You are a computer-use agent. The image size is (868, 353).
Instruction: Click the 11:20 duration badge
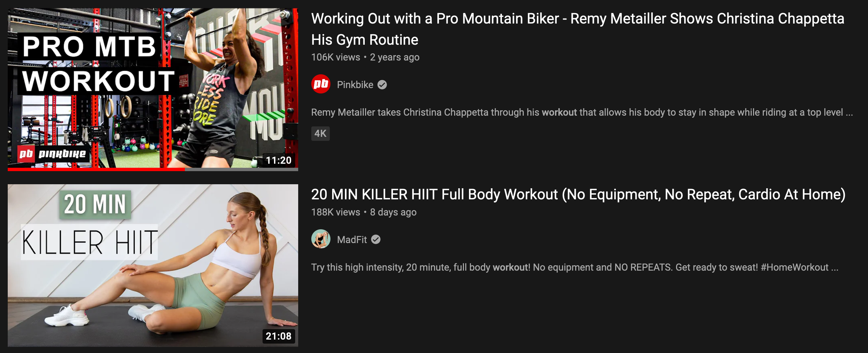(x=278, y=160)
